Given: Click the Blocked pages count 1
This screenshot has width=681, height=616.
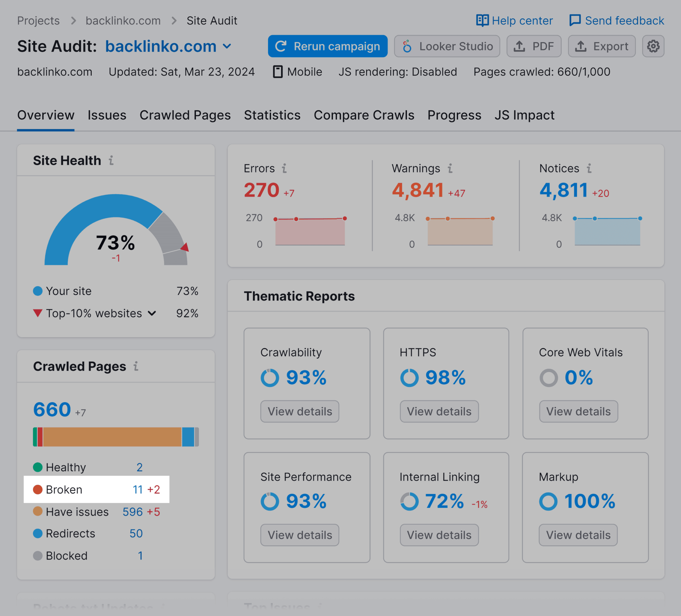Looking at the screenshot, I should pyautogui.click(x=140, y=555).
